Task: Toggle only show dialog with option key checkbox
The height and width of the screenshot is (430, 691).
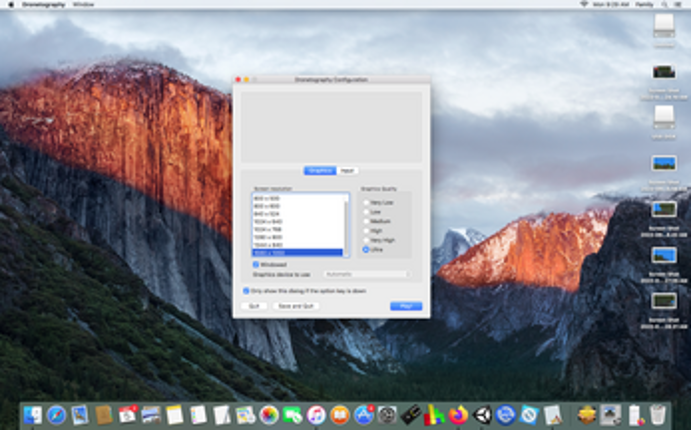Action: [246, 291]
